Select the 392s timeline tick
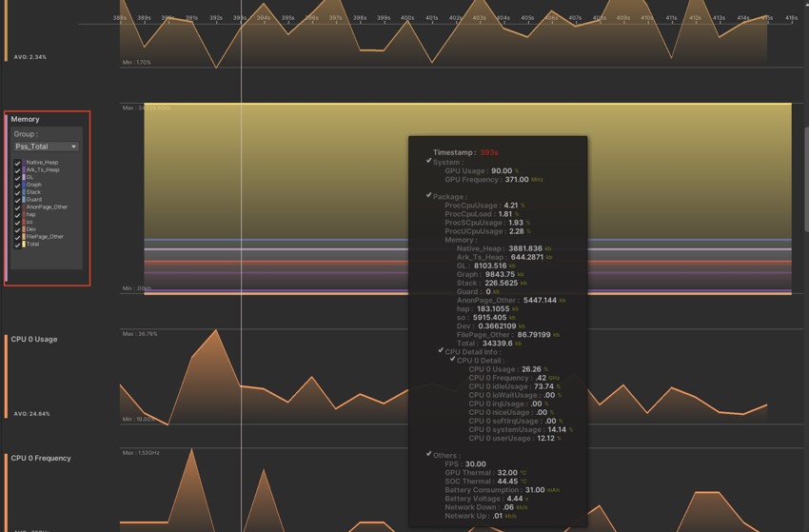This screenshot has height=532, width=809. click(x=216, y=17)
